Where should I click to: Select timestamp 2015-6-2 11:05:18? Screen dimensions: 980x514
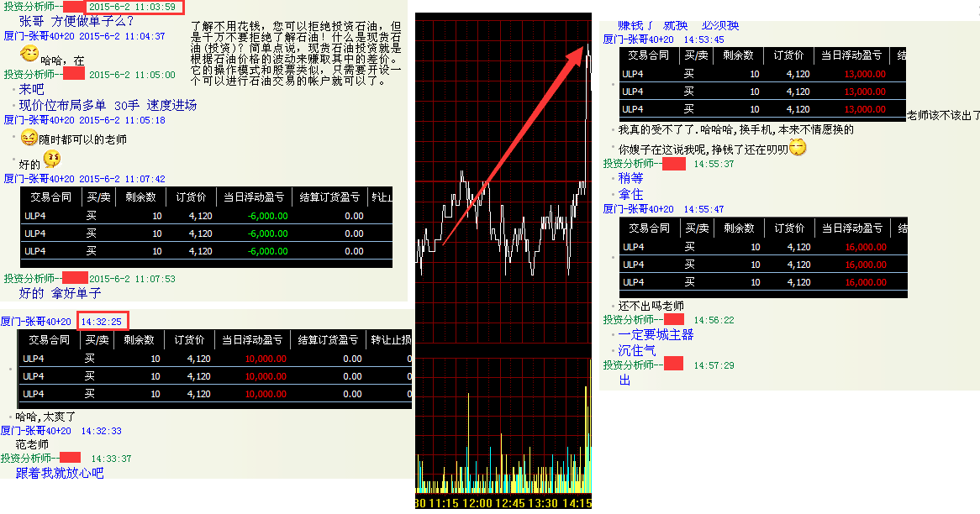coord(122,120)
